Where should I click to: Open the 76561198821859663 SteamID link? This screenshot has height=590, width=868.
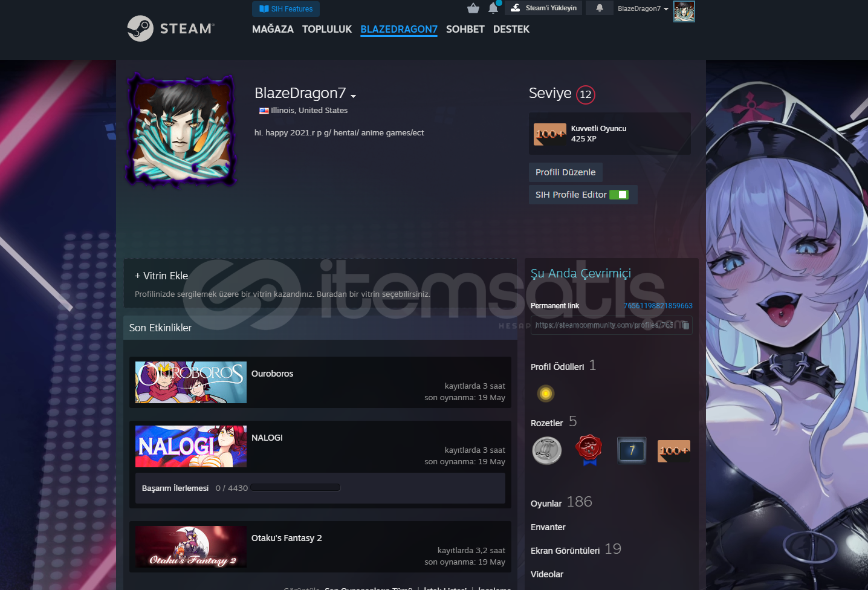coord(658,306)
